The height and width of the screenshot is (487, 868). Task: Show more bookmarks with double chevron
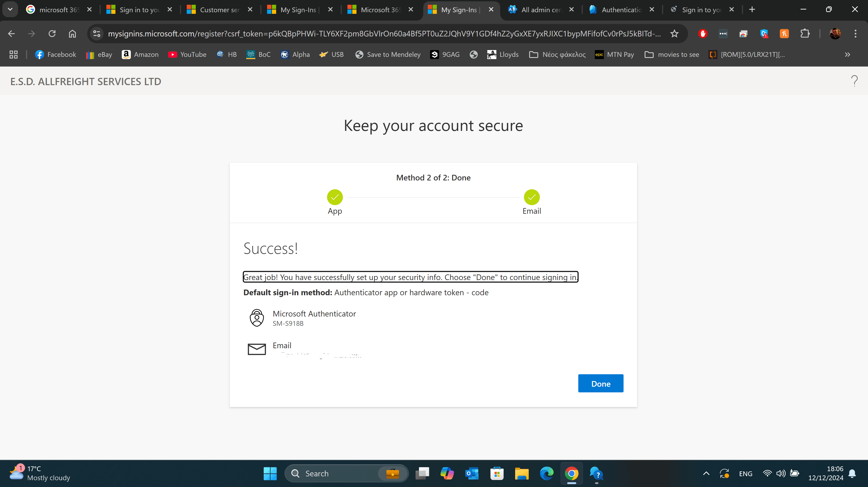(847, 55)
